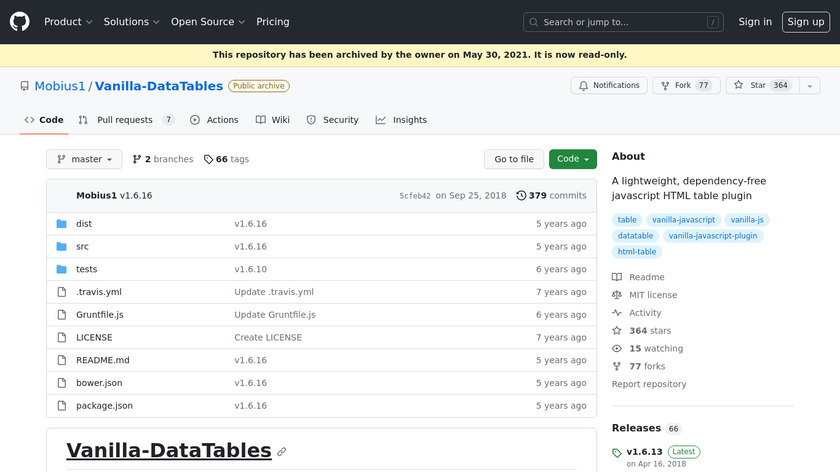
Task: Open the Solutions dropdown menu
Action: pos(131,22)
